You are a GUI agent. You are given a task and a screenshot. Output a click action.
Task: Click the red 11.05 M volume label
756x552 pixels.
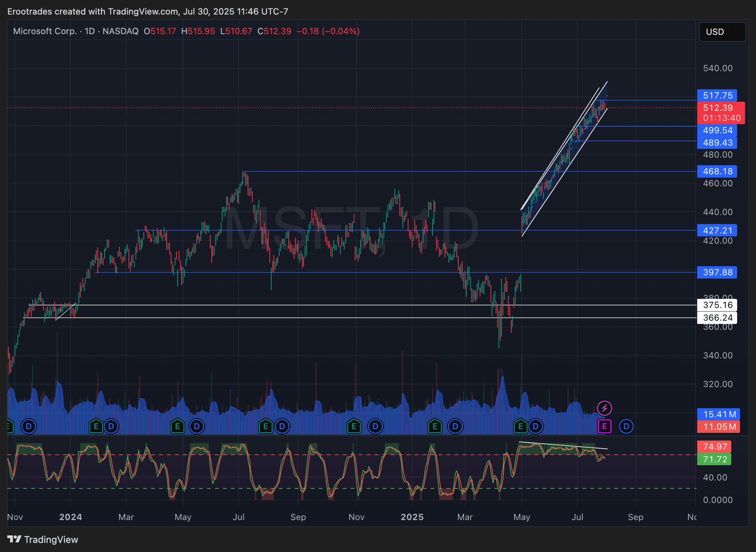(719, 426)
